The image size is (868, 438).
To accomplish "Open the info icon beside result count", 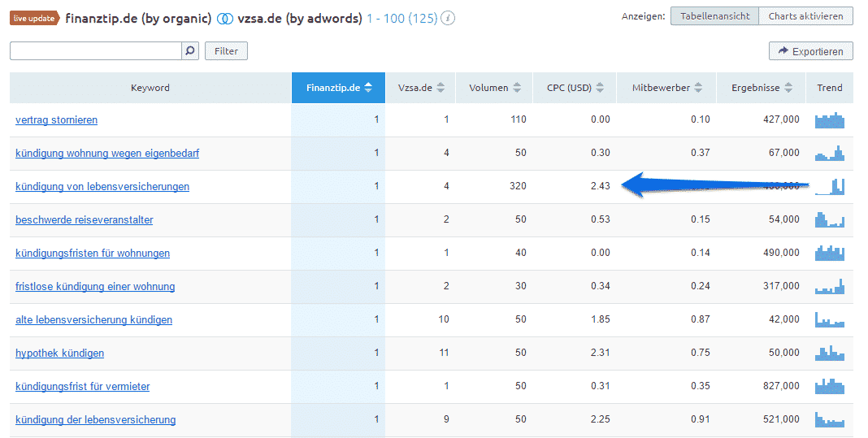I will pos(448,18).
